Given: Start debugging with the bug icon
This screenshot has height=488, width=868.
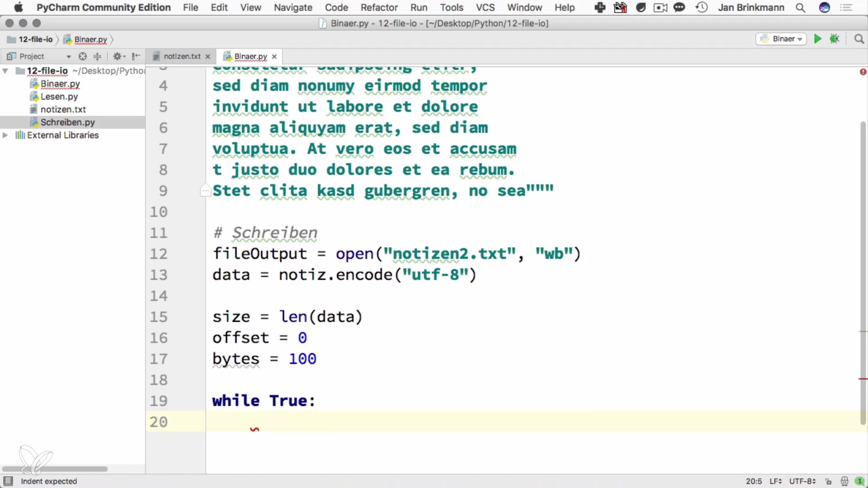Looking at the screenshot, I should 835,39.
